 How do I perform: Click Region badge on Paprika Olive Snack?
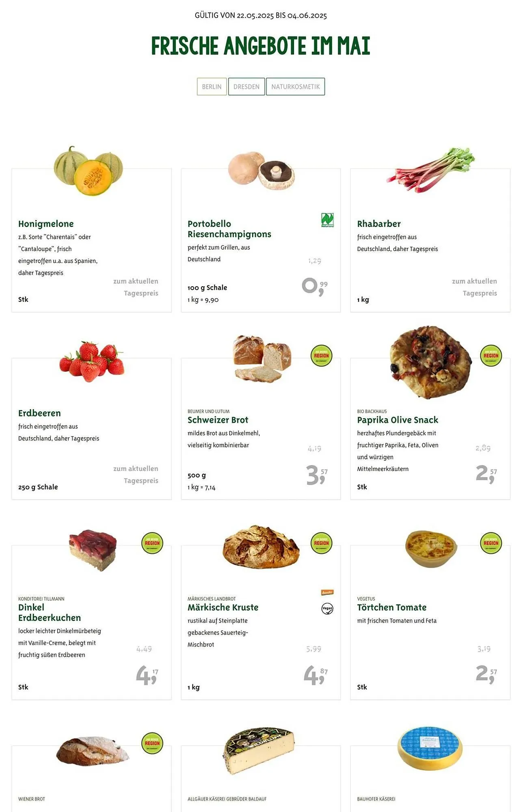point(490,356)
